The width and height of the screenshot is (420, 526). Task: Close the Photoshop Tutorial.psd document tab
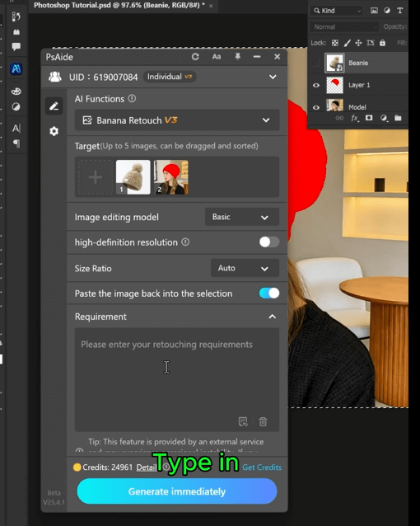coord(211,6)
